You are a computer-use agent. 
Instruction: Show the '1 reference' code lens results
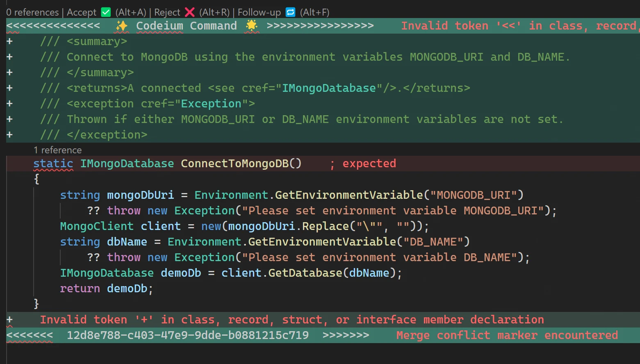coord(57,150)
